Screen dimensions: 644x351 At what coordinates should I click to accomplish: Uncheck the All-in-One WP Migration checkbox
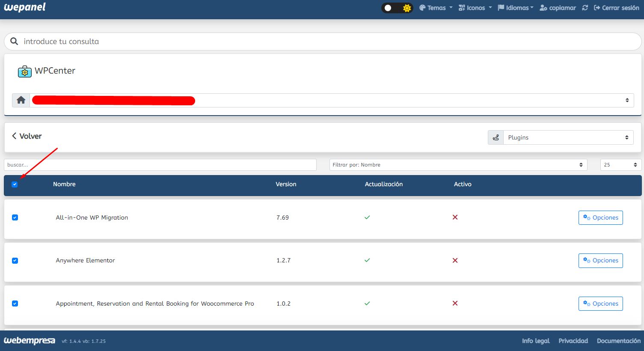pyautogui.click(x=15, y=217)
